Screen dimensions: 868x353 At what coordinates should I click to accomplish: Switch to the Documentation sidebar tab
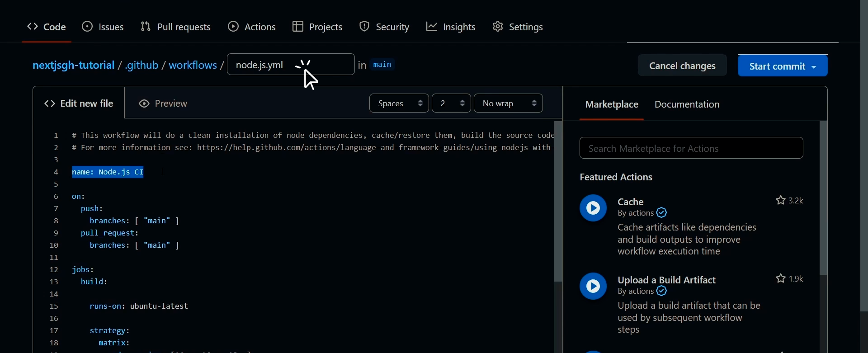pos(687,104)
